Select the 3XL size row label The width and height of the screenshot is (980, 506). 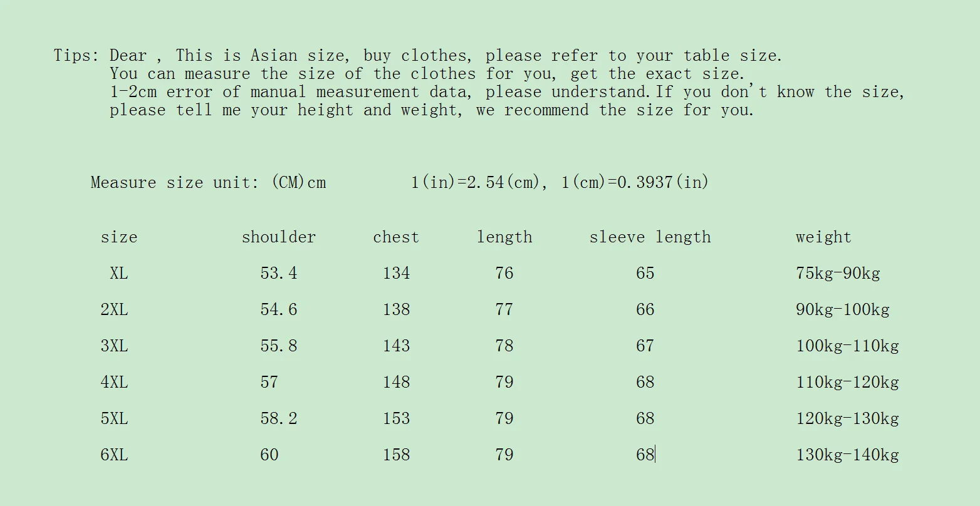pos(114,346)
